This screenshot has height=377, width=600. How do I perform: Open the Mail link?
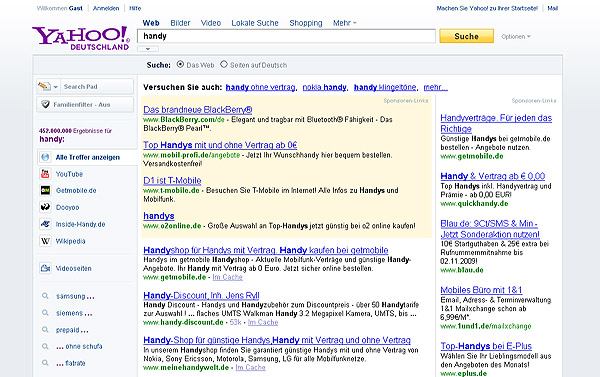click(x=553, y=8)
